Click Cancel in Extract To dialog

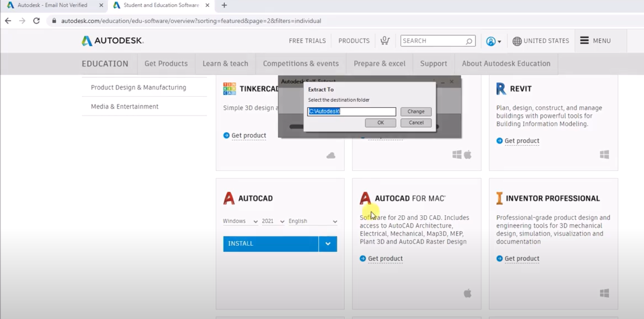(415, 123)
